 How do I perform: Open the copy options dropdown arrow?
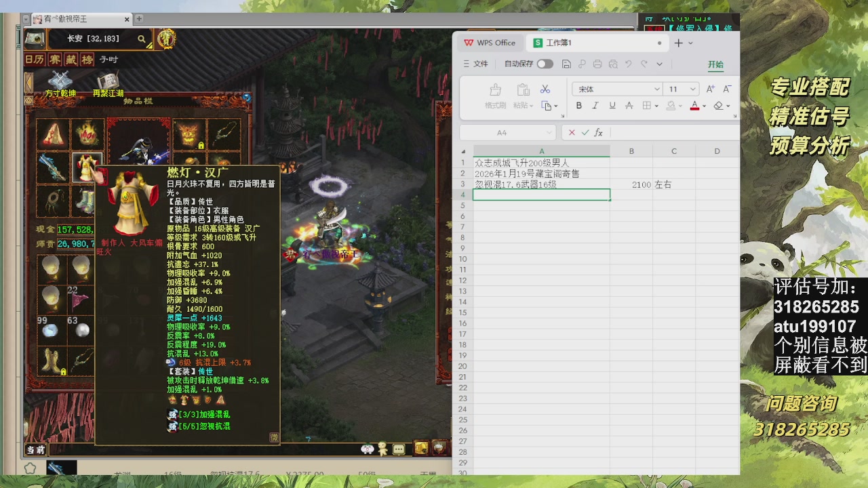555,106
